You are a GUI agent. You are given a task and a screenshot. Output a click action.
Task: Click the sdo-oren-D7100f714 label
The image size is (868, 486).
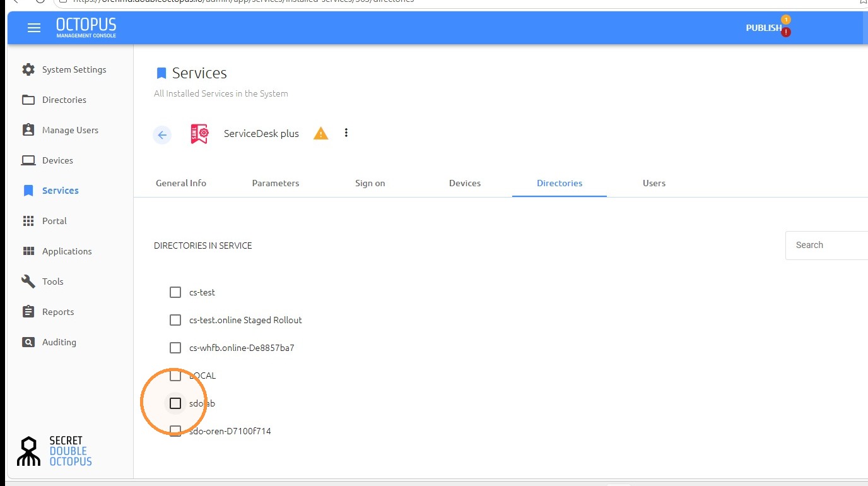coord(230,431)
